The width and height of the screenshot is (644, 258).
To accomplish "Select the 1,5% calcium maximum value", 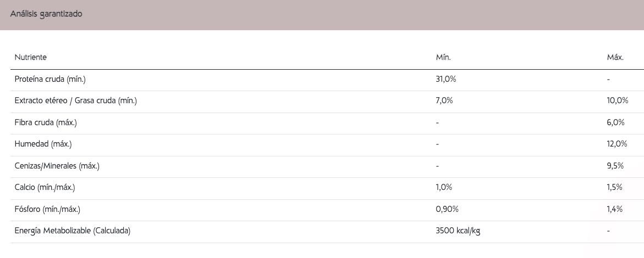I will coord(615,187).
